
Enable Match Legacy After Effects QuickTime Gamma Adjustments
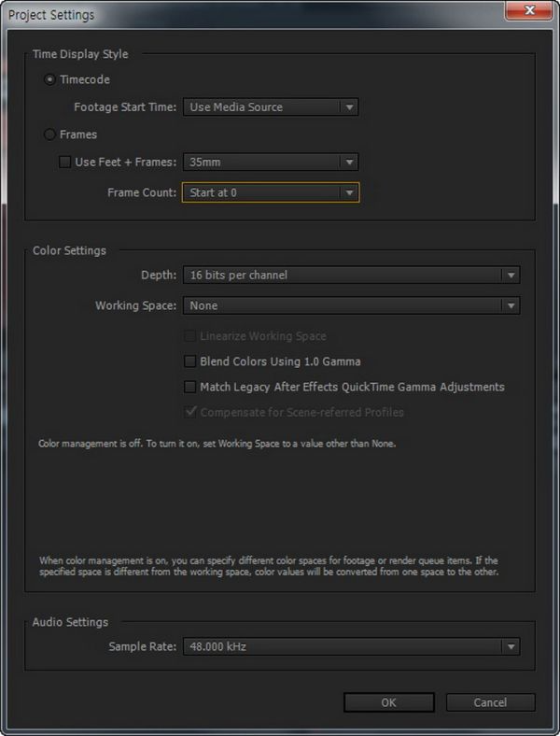pyautogui.click(x=190, y=387)
